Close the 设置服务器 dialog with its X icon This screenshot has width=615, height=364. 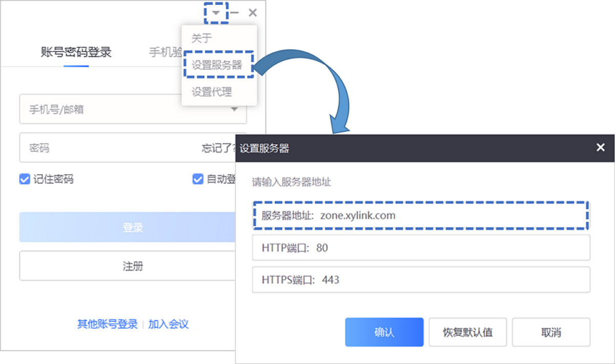point(600,147)
